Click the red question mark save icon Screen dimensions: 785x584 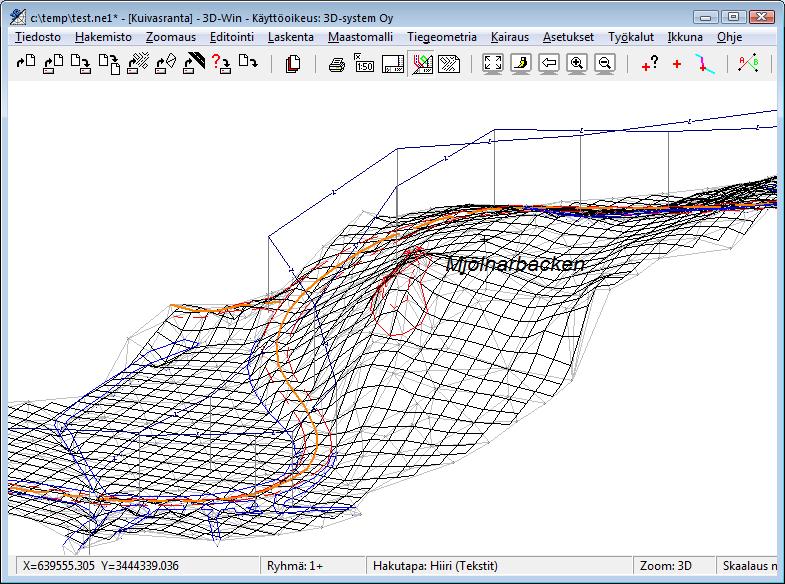pos(221,64)
